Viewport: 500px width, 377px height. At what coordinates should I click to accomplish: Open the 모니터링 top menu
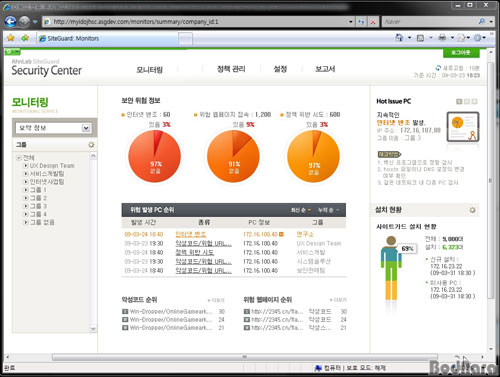pyautogui.click(x=149, y=69)
